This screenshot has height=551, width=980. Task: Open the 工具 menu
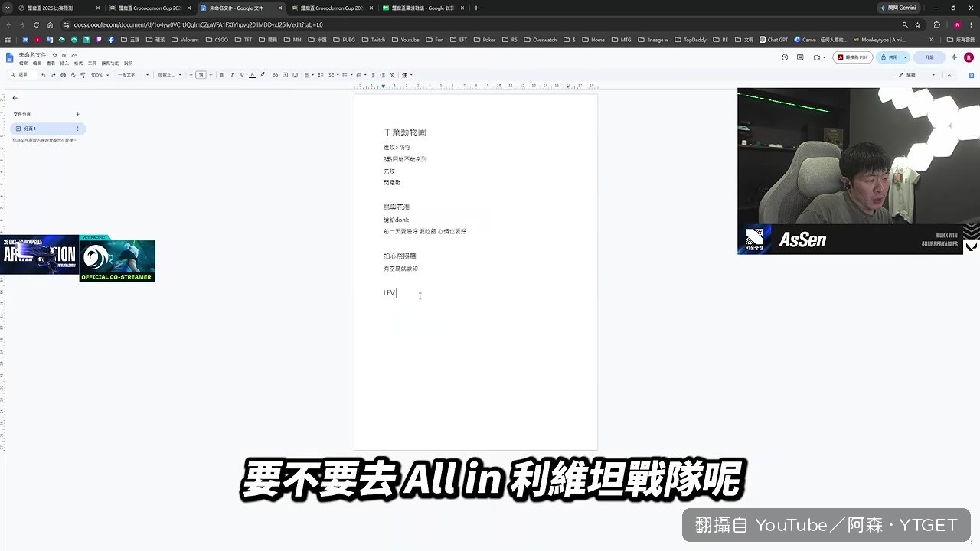[x=92, y=64]
